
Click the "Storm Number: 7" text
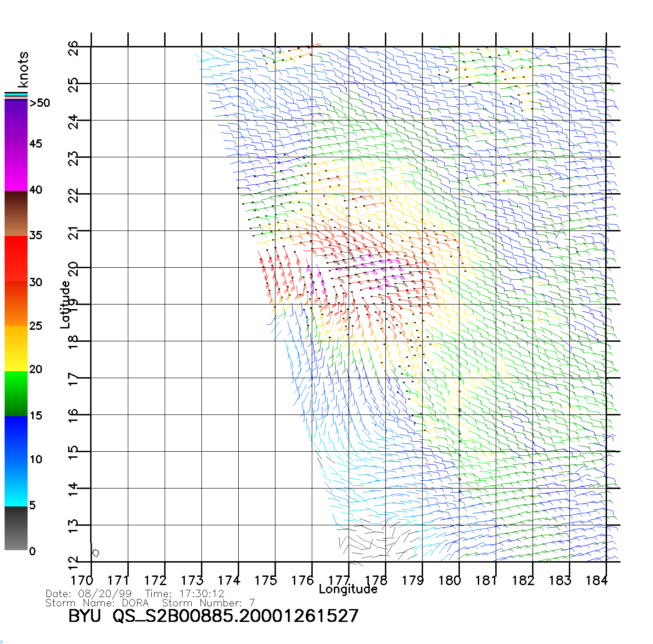point(208,603)
